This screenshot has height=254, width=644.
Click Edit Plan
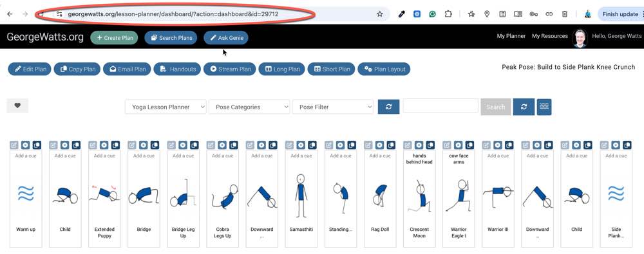(x=30, y=69)
